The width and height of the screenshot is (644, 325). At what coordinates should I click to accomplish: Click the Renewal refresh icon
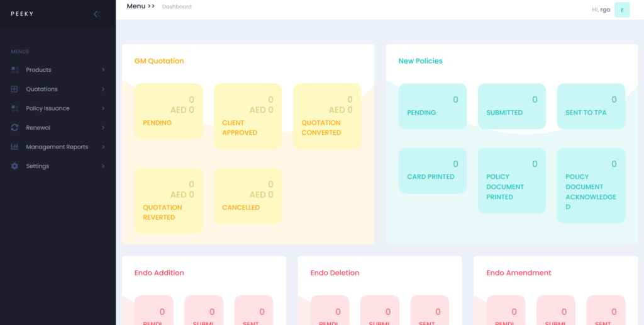[x=14, y=128]
